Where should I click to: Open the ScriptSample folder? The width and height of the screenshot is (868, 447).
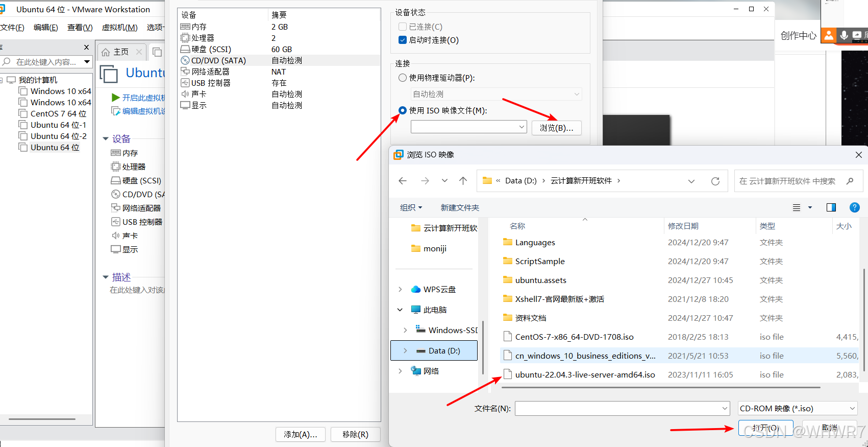[540, 262]
